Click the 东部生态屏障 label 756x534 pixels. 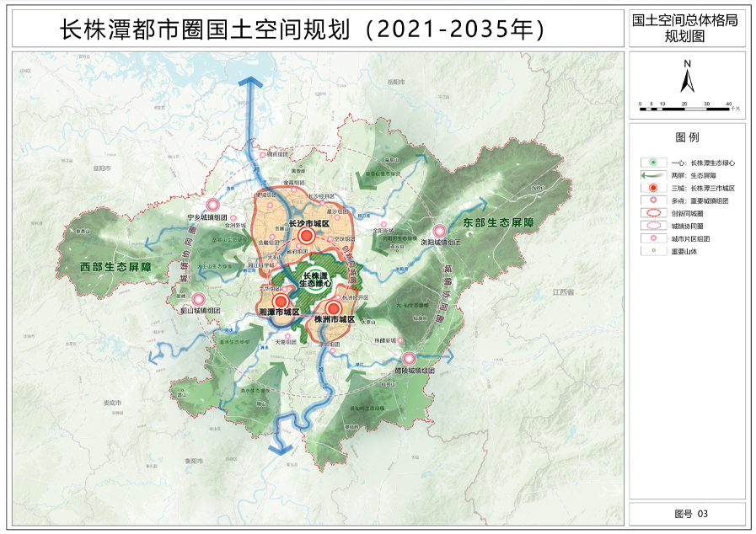(499, 222)
